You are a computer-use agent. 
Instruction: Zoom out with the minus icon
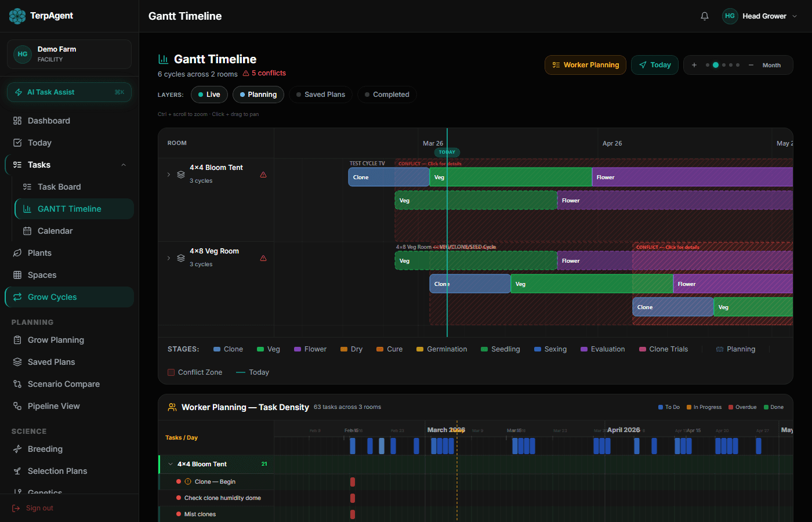point(751,65)
